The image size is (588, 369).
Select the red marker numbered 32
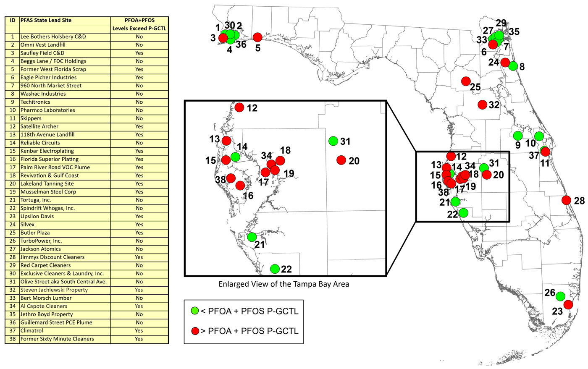[x=483, y=105]
